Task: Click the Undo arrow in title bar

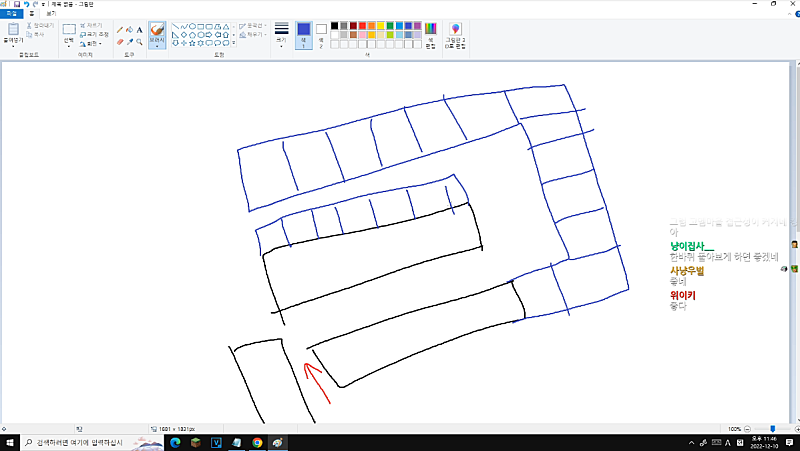Action: pos(26,4)
